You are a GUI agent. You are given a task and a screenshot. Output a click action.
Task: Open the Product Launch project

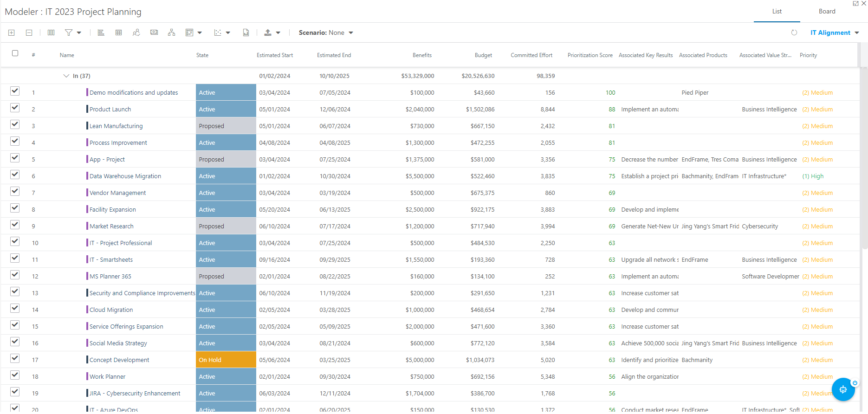tap(110, 110)
